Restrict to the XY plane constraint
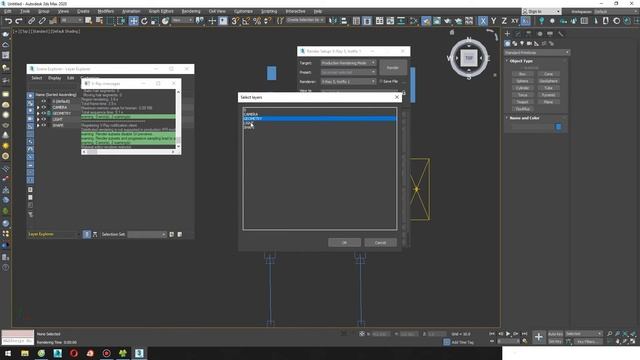This screenshot has height=360, width=640. pyautogui.click(x=515, y=21)
